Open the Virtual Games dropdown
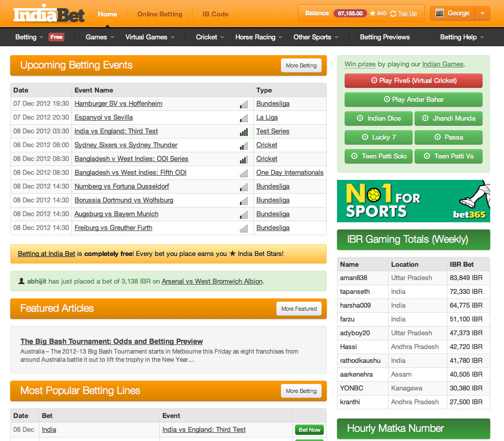 click(x=150, y=37)
